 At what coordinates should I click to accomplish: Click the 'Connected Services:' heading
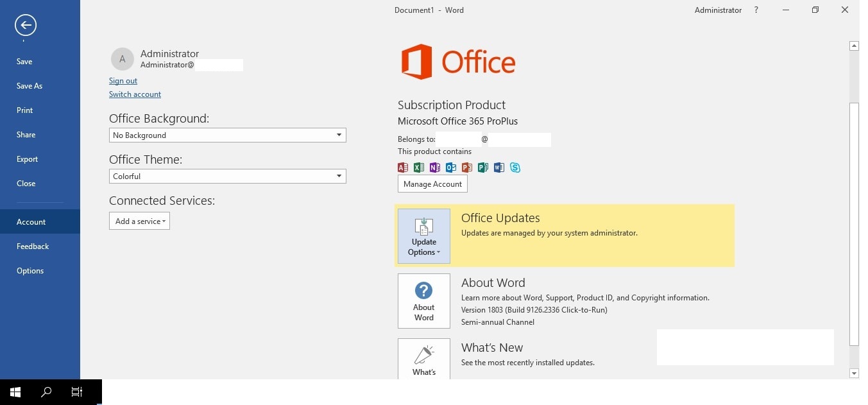pyautogui.click(x=162, y=201)
